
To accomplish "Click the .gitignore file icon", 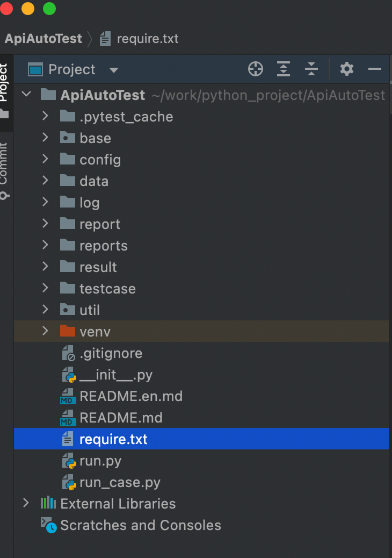I will 68,353.
